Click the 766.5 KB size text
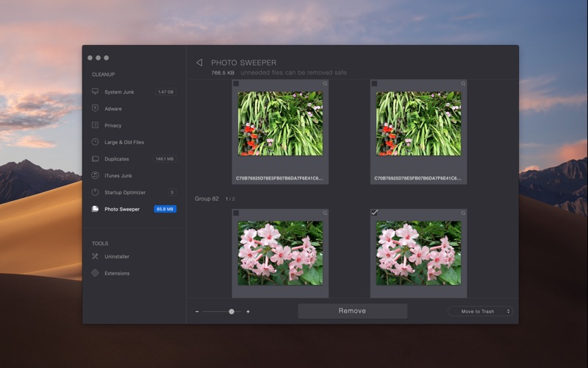The height and width of the screenshot is (368, 588). coord(223,72)
